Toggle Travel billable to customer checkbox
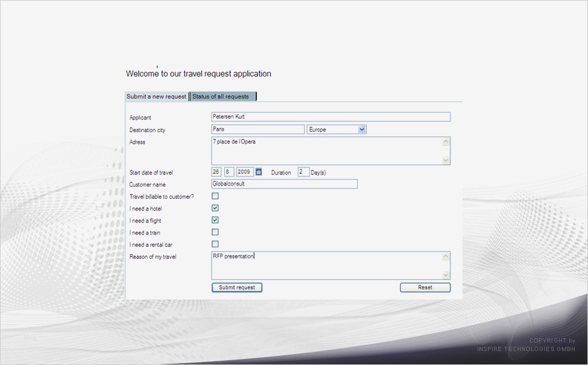588x365 pixels. [x=215, y=196]
